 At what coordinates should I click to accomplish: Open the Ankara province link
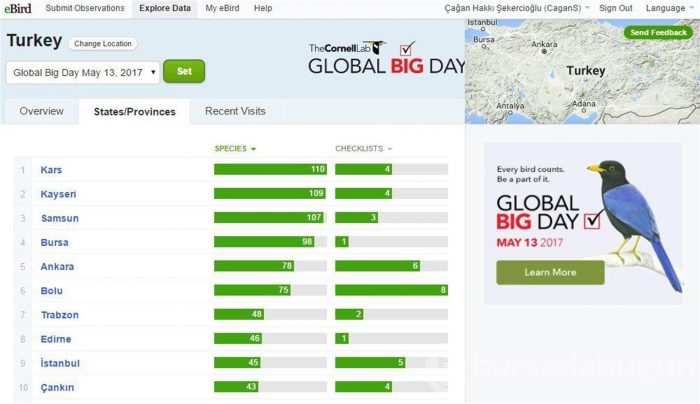(57, 267)
